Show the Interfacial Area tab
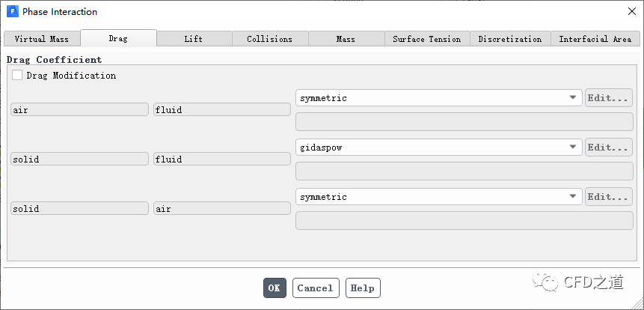Image resolution: width=644 pixels, height=310 pixels. pos(595,39)
